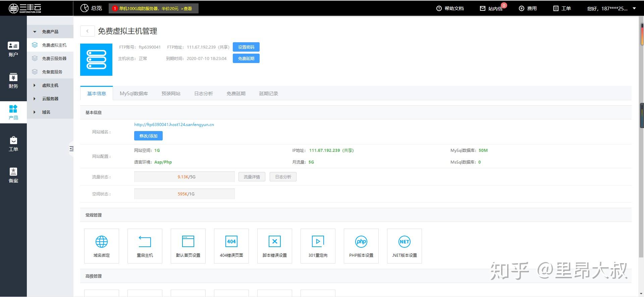Open domain binding (域名绑定) globe icon

click(x=102, y=241)
